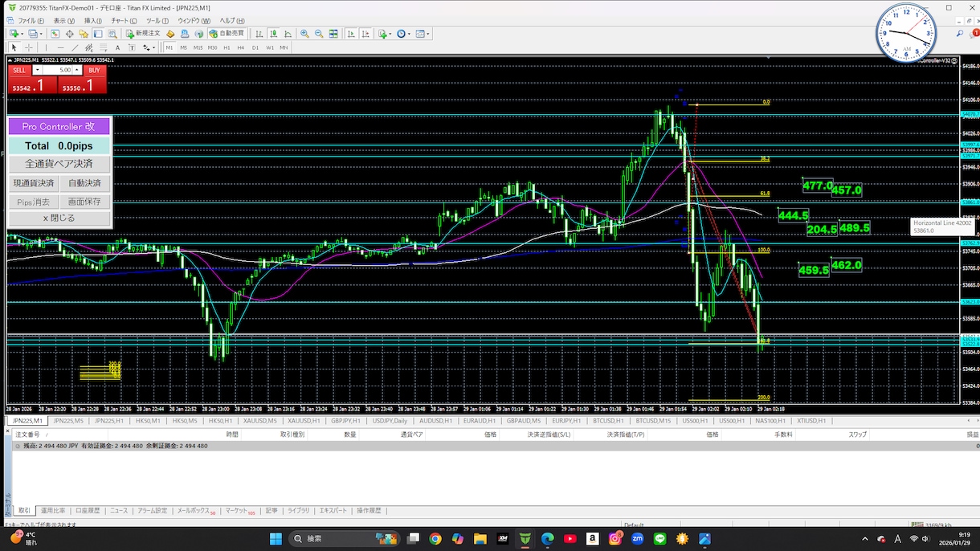This screenshot has height=551, width=980.
Task: Decrease lot volume with the down arrow
Action: (37, 70)
